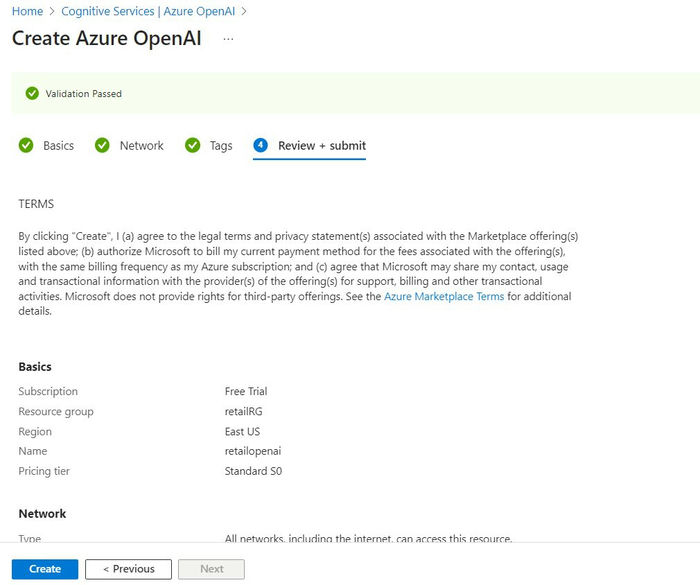Click the disabled Next button
Screen dimensions: 700x585
pyautogui.click(x=211, y=569)
